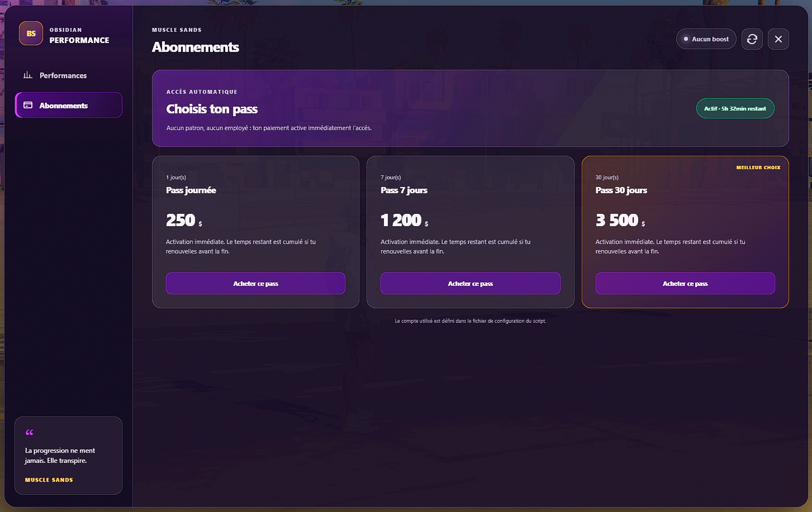Screen dimensions: 812x512
Task: Buy the Pass 30 jours pass
Action: [x=685, y=284]
